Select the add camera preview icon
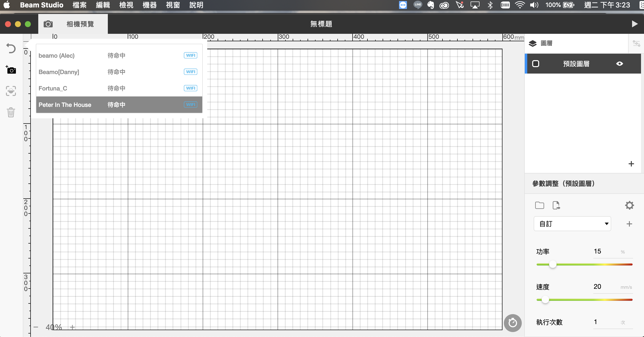Screen dimensions: 644x337 point(11,70)
